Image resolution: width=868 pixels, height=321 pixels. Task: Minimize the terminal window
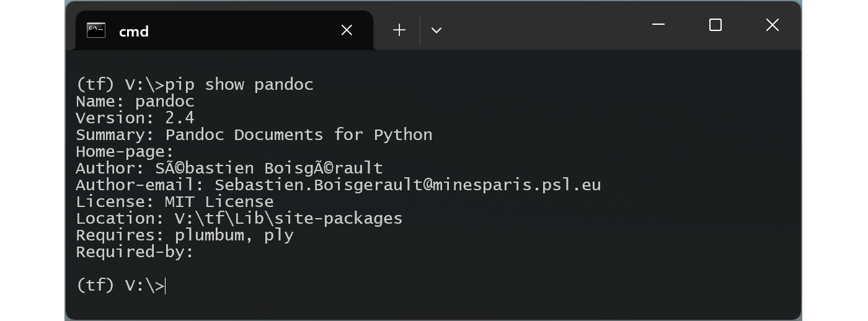tap(658, 25)
